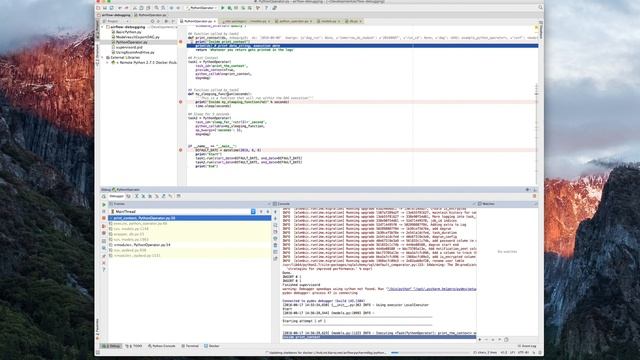
Task: Click the Search Everywhere magnifier icon
Action: tap(540, 7)
